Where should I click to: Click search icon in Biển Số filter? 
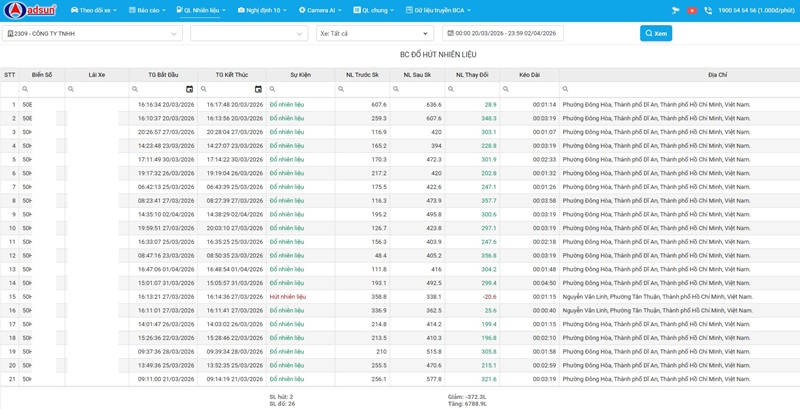tap(25, 89)
